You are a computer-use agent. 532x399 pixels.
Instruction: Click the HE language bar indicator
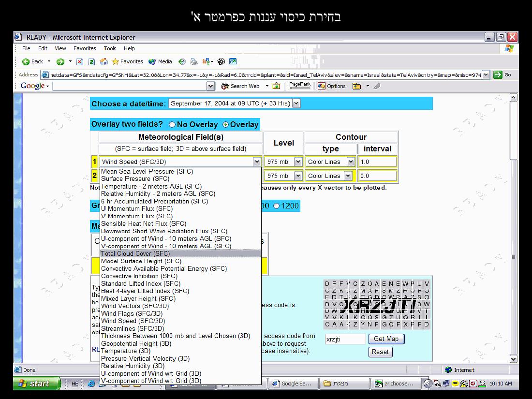74,384
